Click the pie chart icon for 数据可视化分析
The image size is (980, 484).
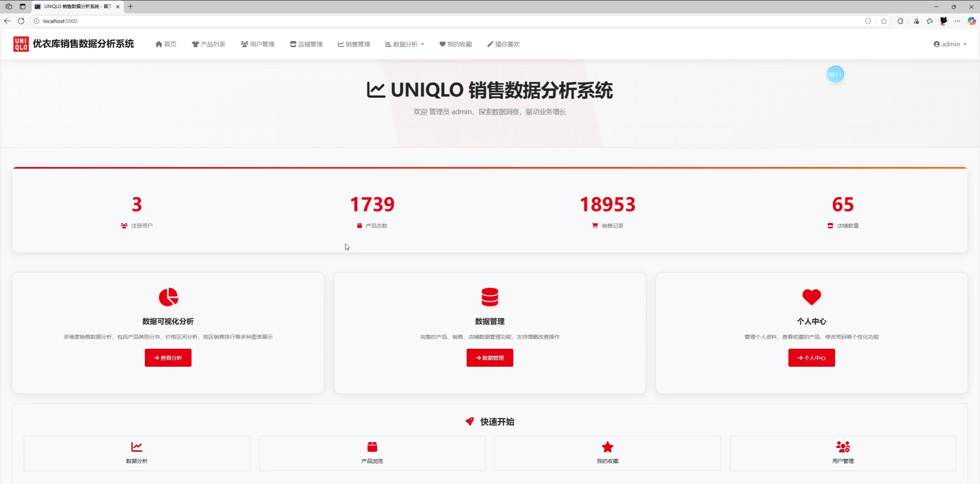[x=168, y=297]
